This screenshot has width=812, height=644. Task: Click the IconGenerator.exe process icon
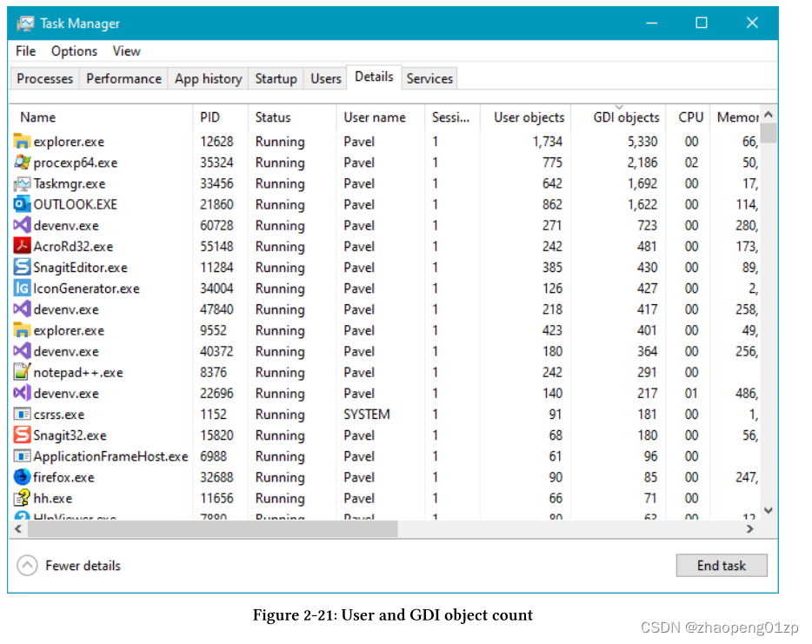click(x=22, y=288)
